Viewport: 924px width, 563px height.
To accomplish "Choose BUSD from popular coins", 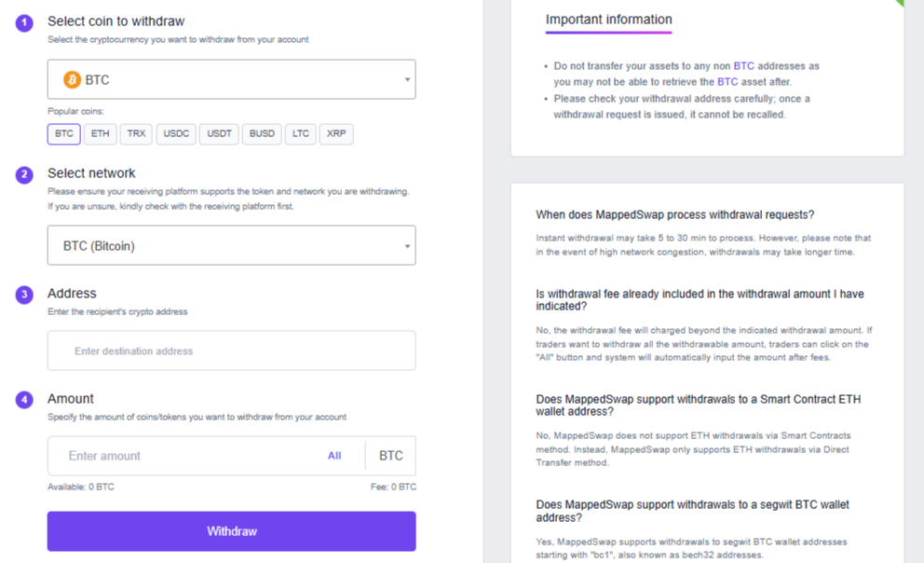I will (262, 134).
